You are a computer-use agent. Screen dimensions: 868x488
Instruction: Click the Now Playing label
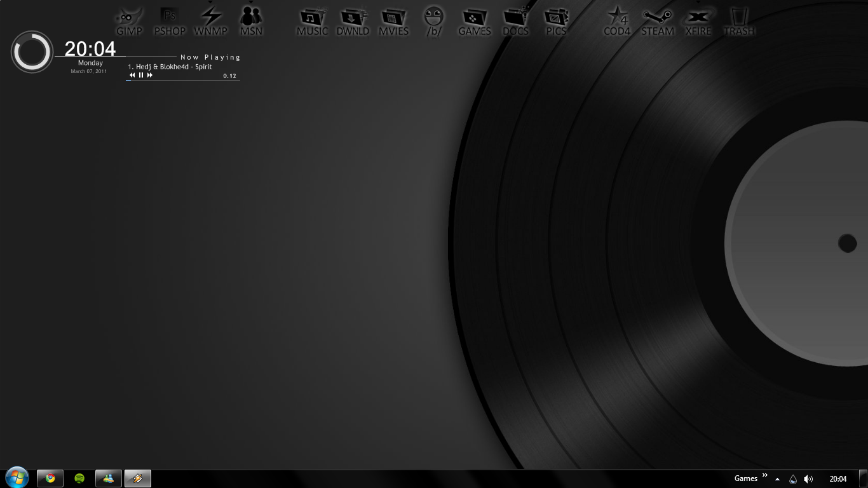pos(210,57)
